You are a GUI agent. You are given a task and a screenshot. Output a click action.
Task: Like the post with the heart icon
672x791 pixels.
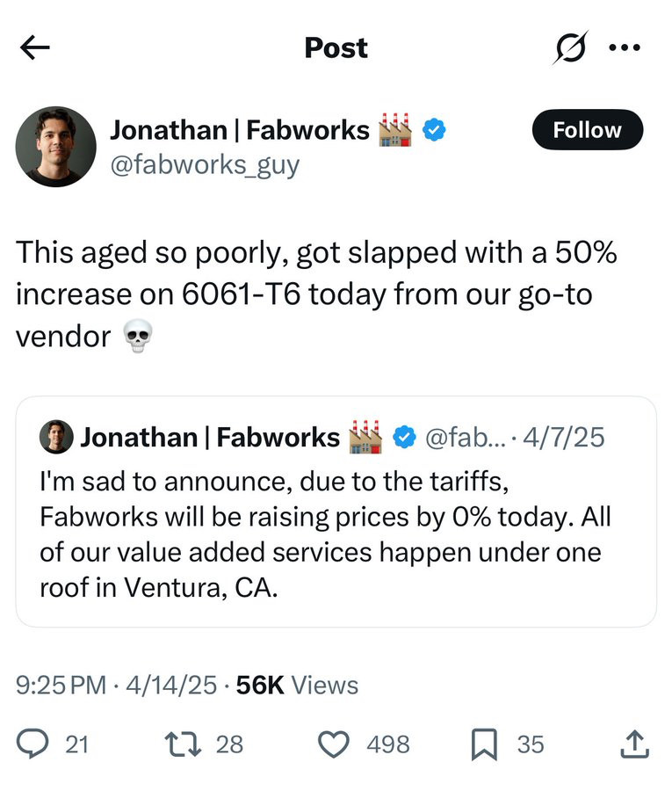(333, 744)
